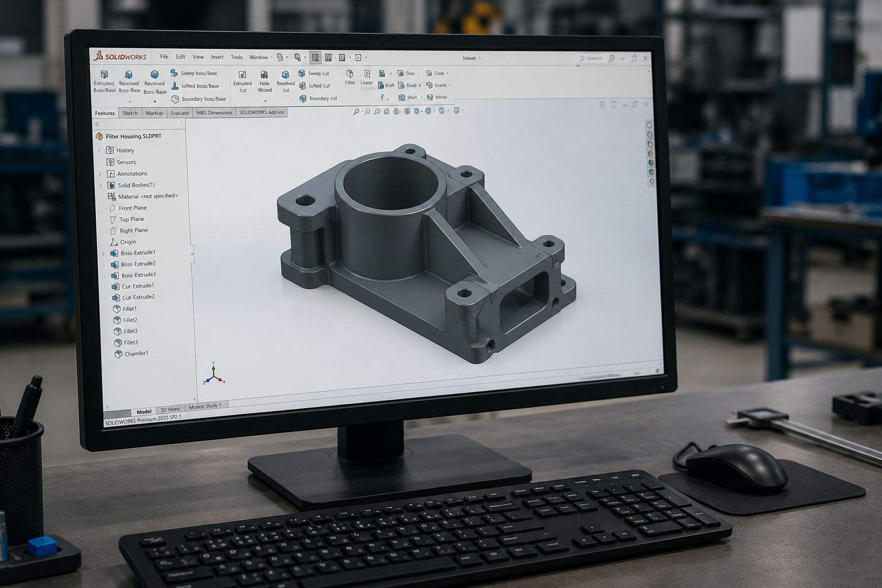Expand the Annotations folder
Viewport: 882px width, 588px height.
click(100, 173)
